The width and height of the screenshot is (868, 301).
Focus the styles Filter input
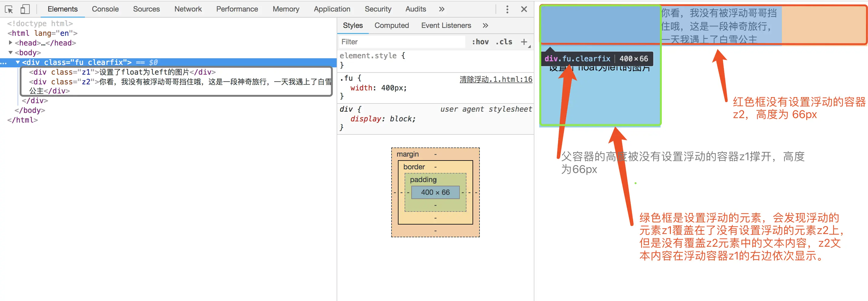[x=402, y=42]
